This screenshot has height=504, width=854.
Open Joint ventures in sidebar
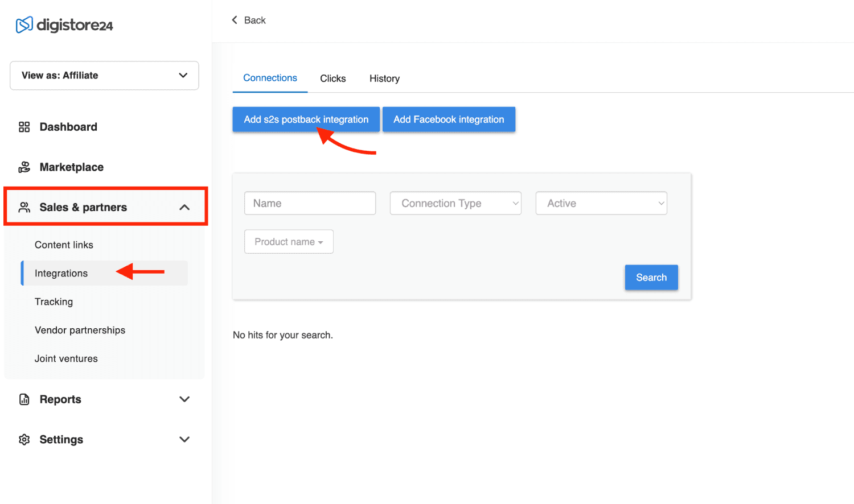pos(66,358)
